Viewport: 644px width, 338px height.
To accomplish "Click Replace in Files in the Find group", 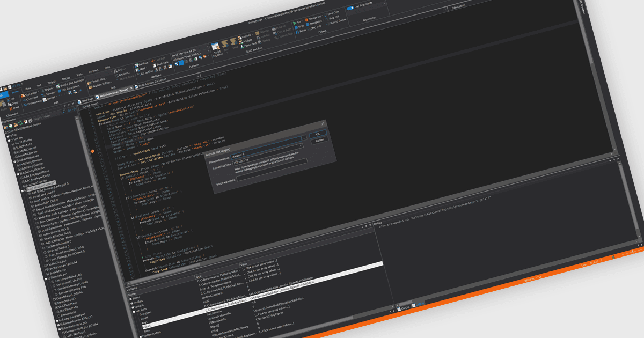I will pos(101,86).
